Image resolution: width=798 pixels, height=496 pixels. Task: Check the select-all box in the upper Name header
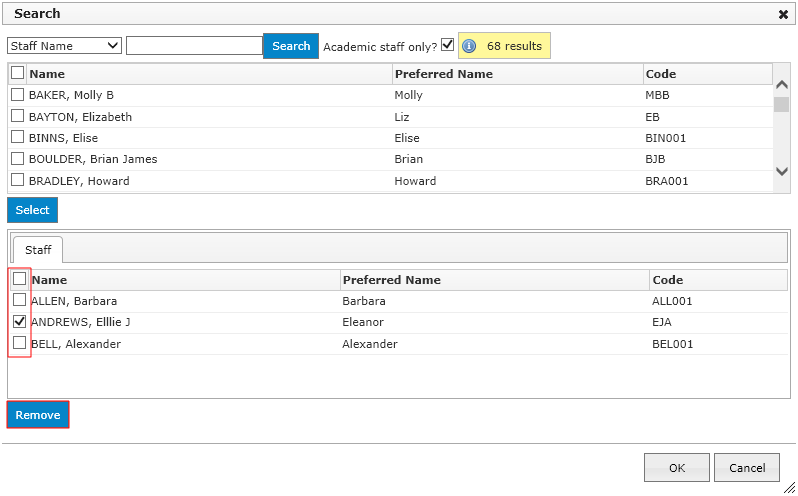pos(17,73)
